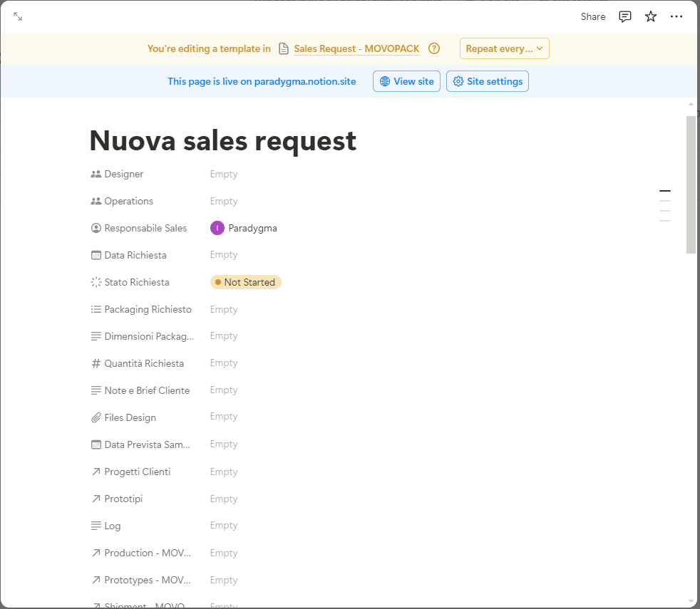The width and height of the screenshot is (700, 609).
Task: Click the calendar icon beside Data Richiesta
Action: pos(96,254)
